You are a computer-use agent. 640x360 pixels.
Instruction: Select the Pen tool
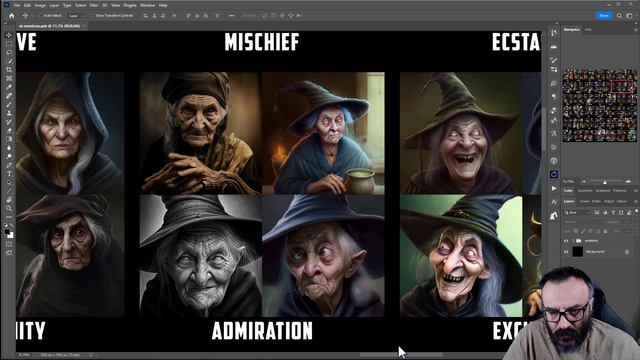pos(9,165)
